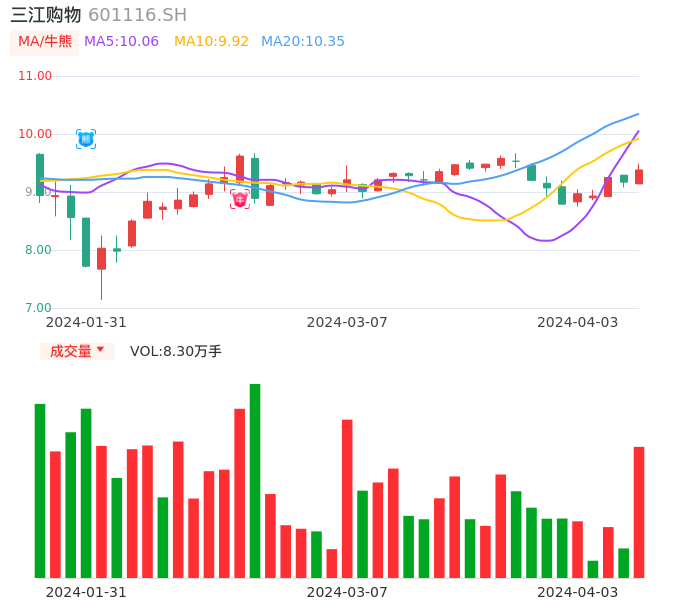Click 2024-01-31 date under the volume chart

pos(86,592)
